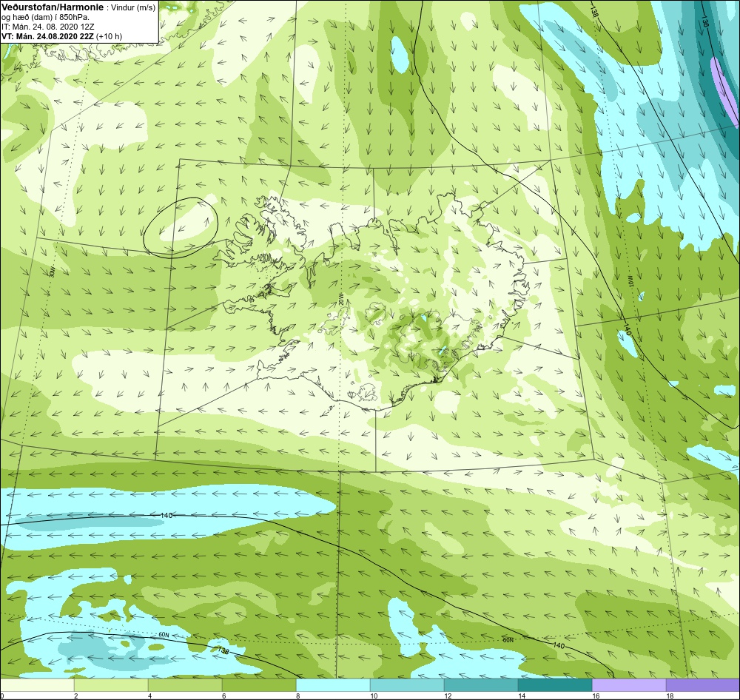Click the '140' contour label at bottom right
Image resolution: width=740 pixels, height=700 pixels.
tap(558, 645)
